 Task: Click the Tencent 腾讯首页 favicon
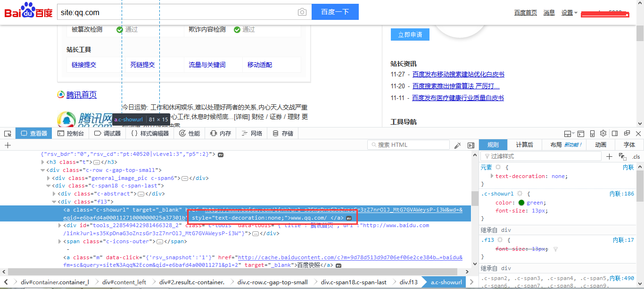coord(61,95)
